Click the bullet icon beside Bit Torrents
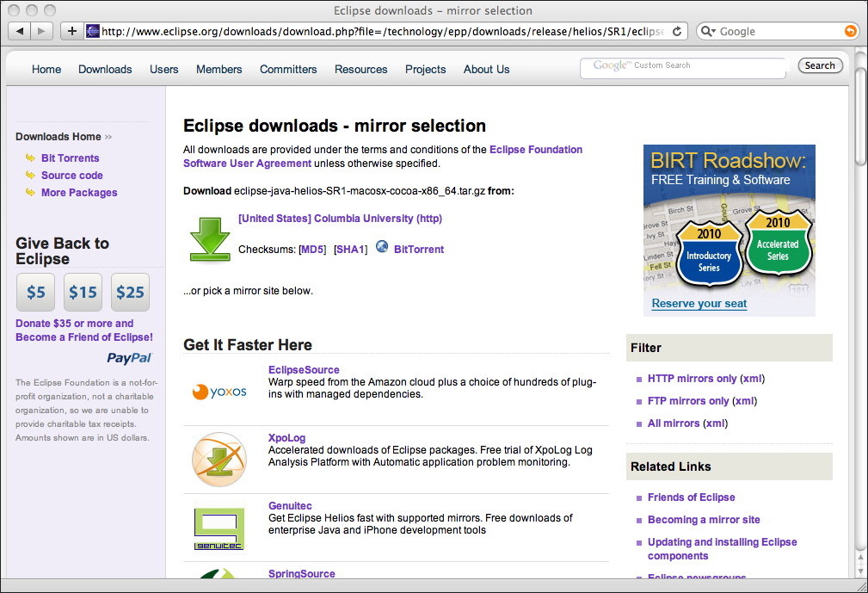The height and width of the screenshot is (593, 868). click(x=30, y=158)
